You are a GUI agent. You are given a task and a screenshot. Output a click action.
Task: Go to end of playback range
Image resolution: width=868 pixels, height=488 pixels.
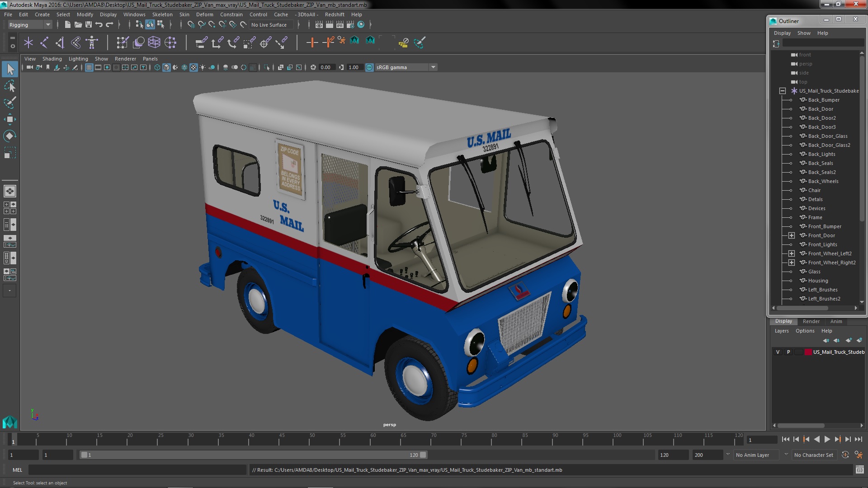click(x=859, y=439)
